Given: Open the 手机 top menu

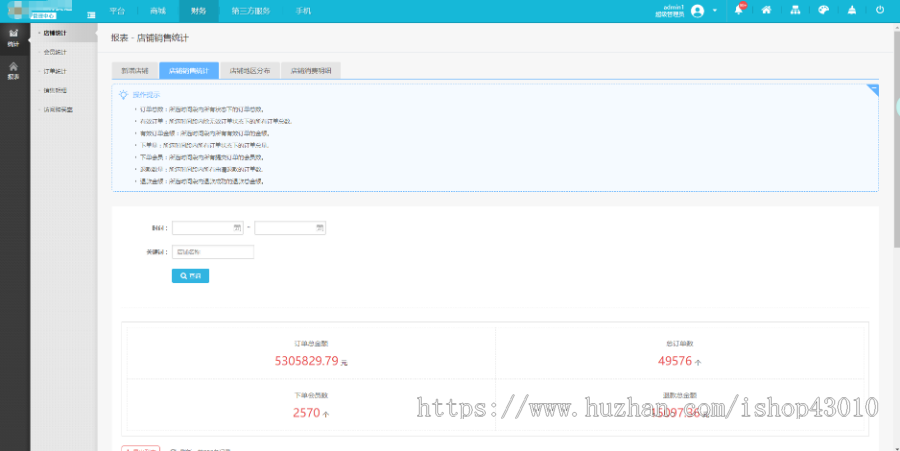Looking at the screenshot, I should [303, 11].
